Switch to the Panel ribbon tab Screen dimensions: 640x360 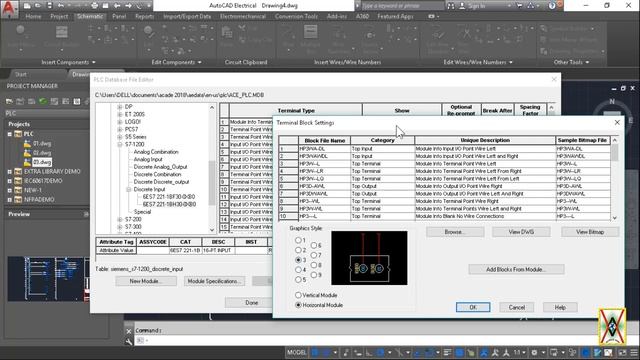tap(119, 16)
